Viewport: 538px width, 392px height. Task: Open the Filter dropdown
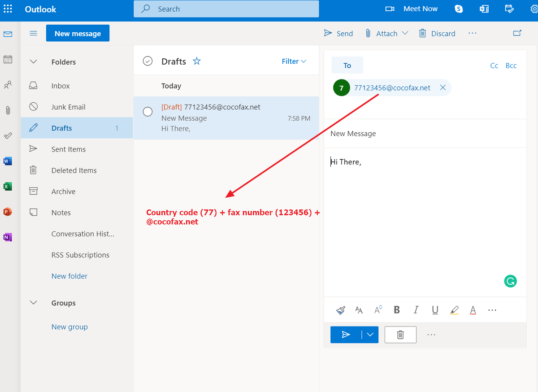[x=294, y=61]
